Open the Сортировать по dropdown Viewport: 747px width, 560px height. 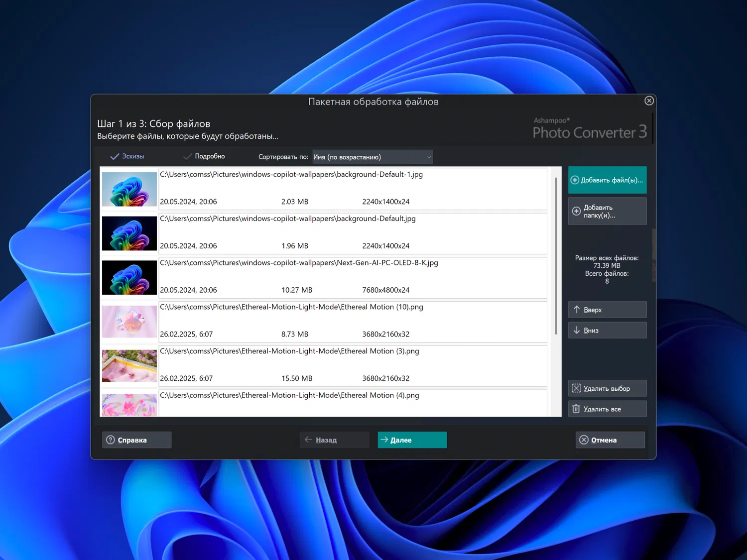coord(373,157)
